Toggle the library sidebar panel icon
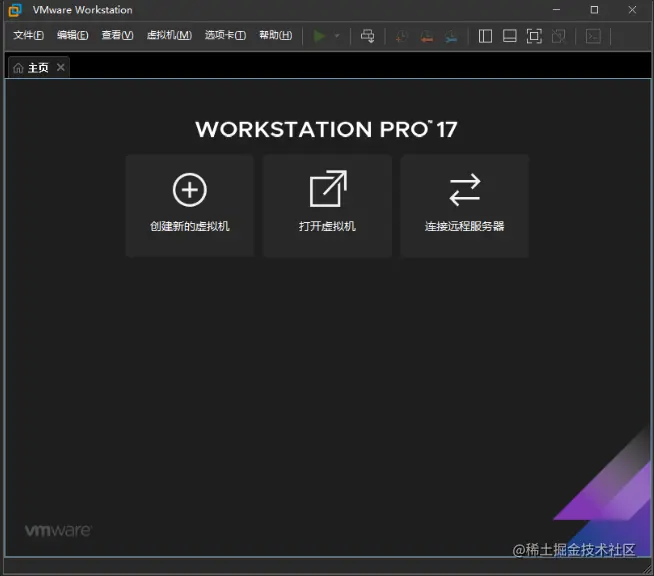This screenshot has width=654, height=576. [485, 36]
